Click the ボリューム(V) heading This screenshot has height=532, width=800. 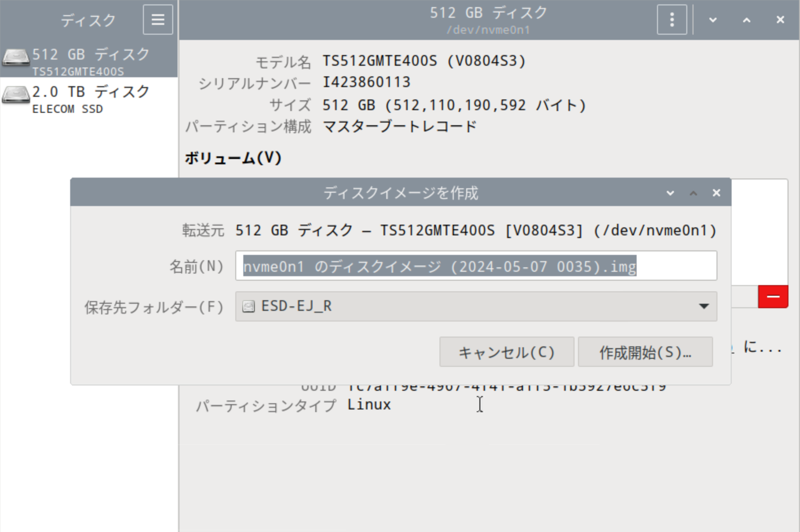[x=233, y=158]
